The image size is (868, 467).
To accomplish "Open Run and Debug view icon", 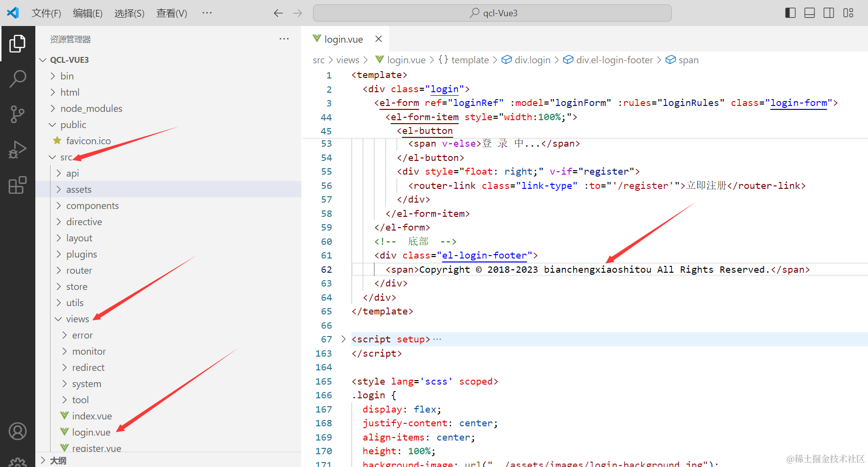I will (18, 150).
